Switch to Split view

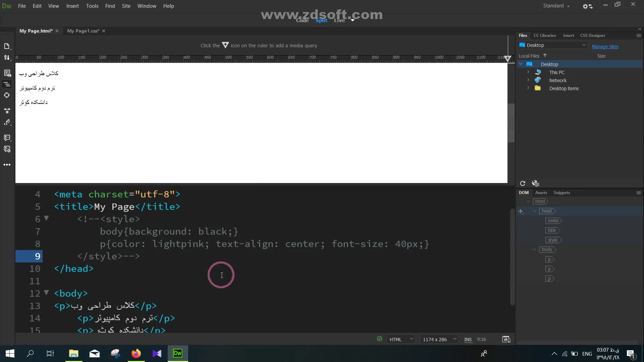click(x=321, y=20)
